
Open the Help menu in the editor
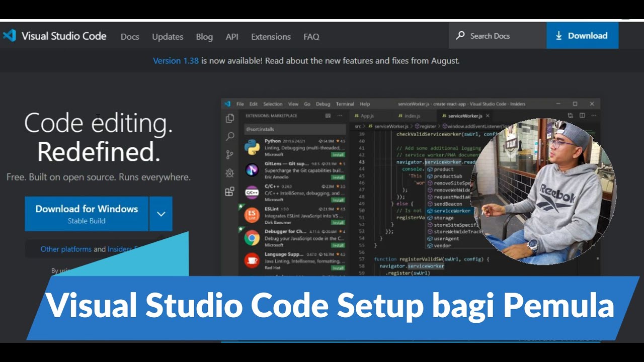click(365, 104)
